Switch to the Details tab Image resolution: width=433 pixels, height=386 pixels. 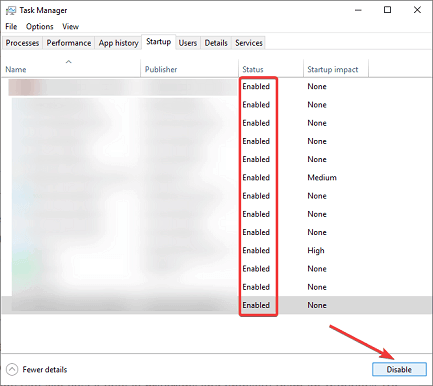click(216, 43)
